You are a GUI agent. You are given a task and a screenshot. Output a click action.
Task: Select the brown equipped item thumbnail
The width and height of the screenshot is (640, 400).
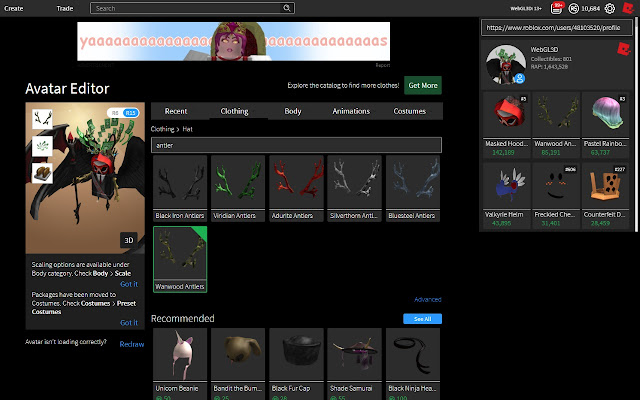click(42, 173)
